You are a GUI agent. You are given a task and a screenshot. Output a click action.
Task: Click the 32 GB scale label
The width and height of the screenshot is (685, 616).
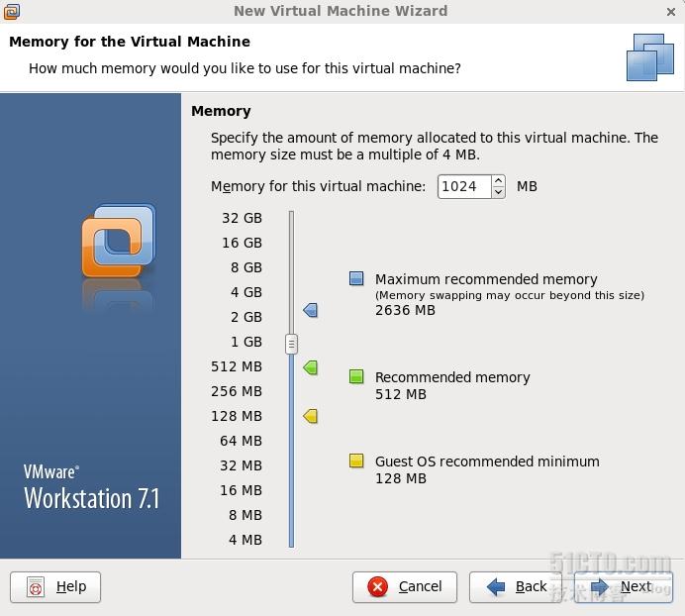coord(242,218)
